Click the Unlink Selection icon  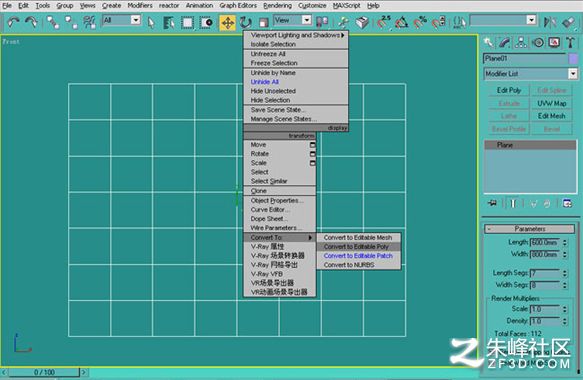(71, 22)
